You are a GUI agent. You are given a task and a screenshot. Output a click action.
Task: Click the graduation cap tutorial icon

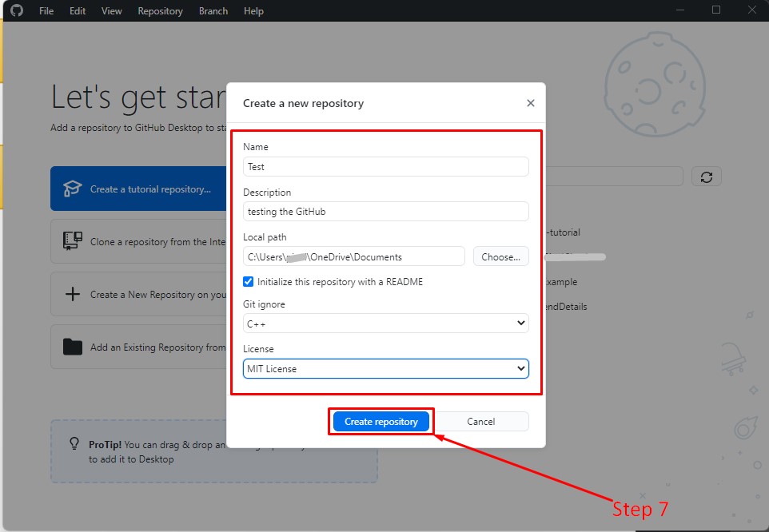[x=72, y=189]
